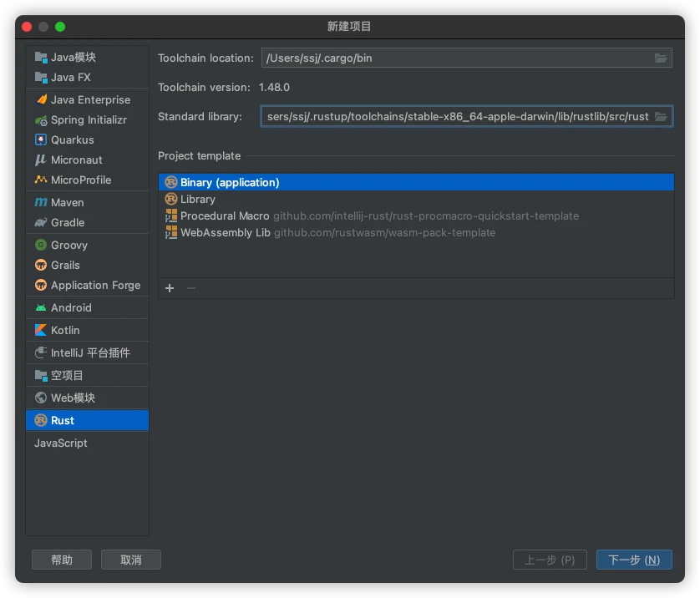Go back with 上一步 (P) button
700x598 pixels.
coord(550,560)
